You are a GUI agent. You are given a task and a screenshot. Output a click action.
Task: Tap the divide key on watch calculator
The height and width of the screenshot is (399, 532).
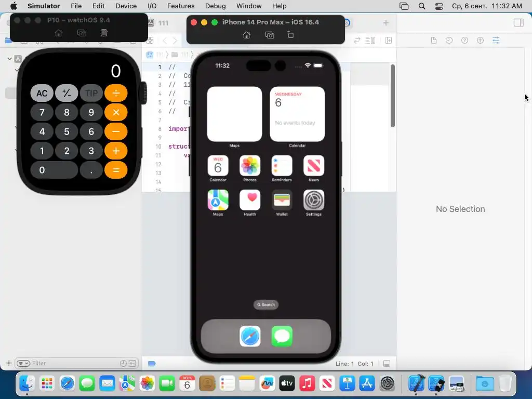tap(116, 93)
